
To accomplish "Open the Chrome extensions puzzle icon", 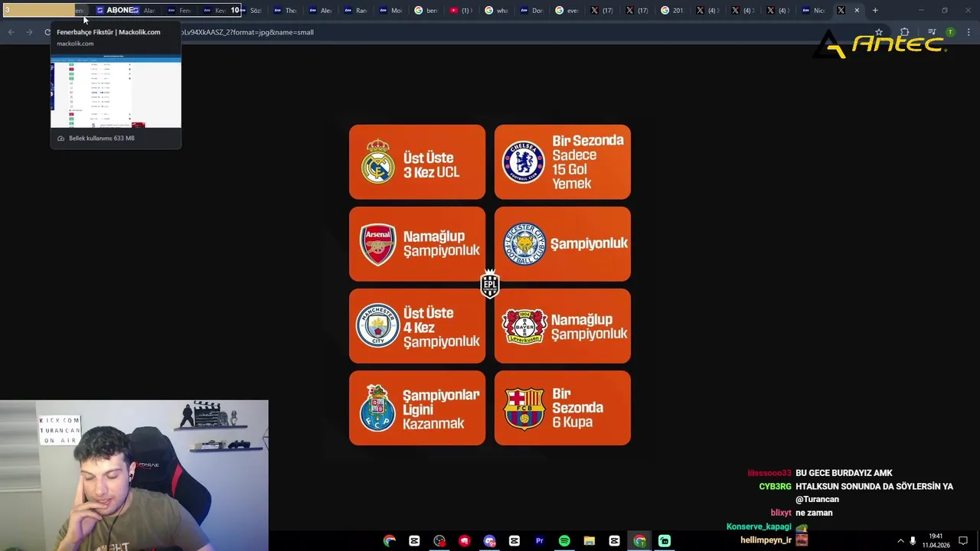I will click(x=904, y=32).
